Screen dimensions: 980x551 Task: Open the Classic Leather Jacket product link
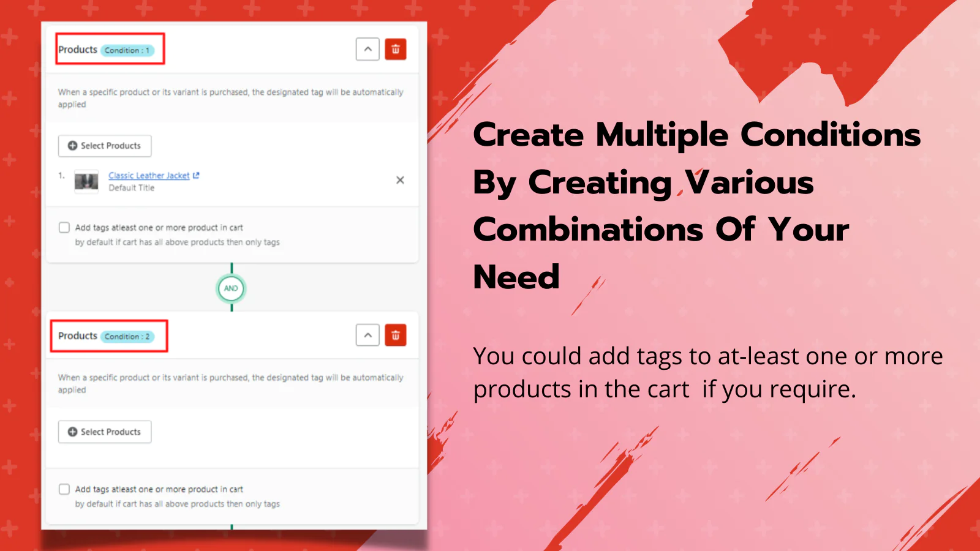tap(149, 176)
